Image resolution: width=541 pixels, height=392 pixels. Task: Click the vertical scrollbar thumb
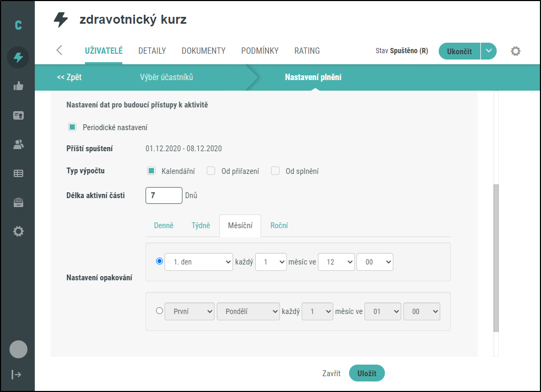point(496,258)
